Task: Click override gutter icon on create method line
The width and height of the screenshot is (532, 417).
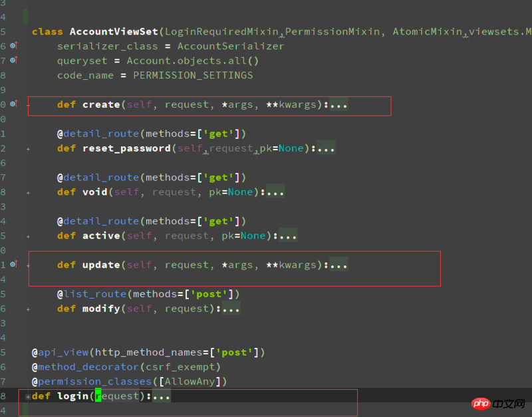Action: (x=13, y=104)
